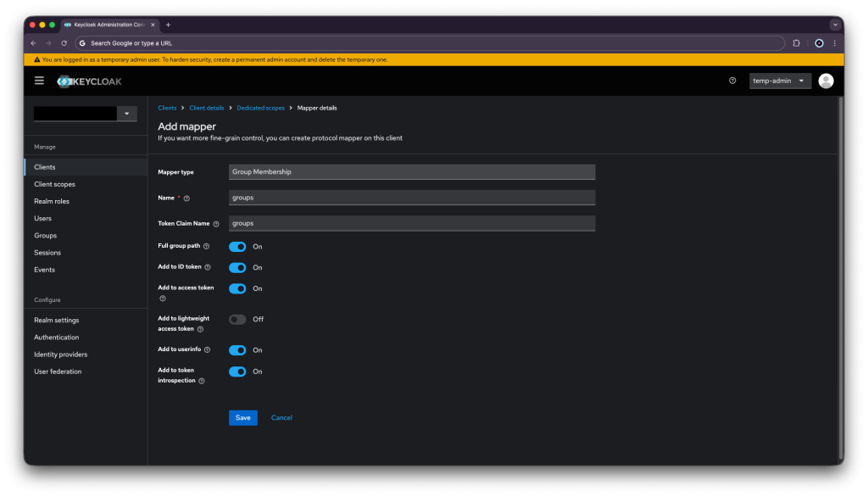Viewport: 868px width, 497px height.
Task: Show help for Token Claim Name
Action: (x=216, y=224)
